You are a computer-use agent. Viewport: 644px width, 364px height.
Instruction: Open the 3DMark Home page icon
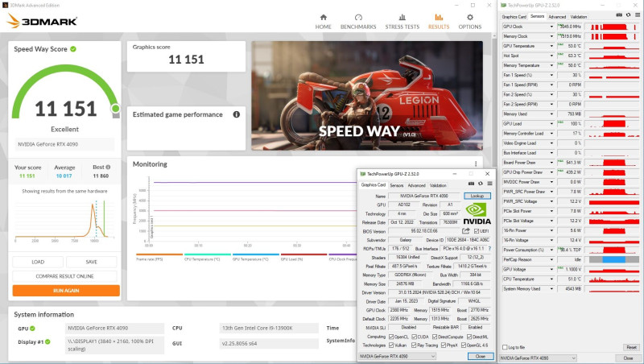pos(324,17)
